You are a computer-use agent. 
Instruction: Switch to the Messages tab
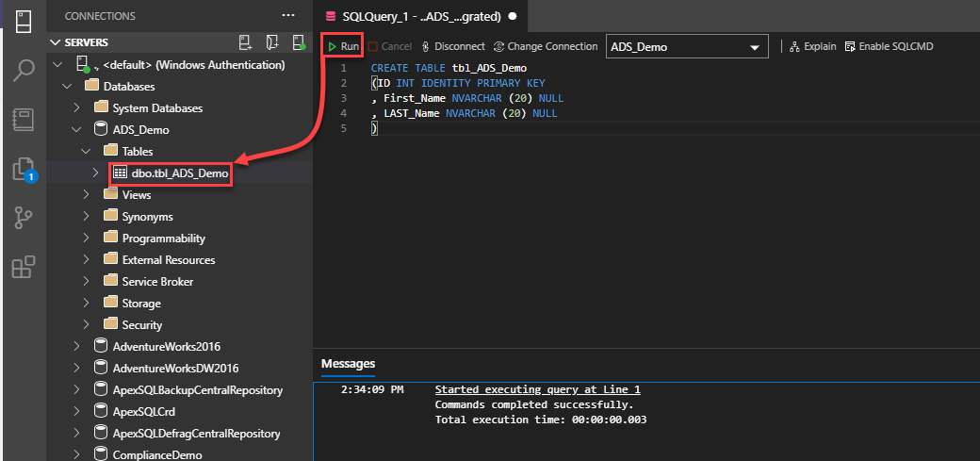(x=348, y=364)
